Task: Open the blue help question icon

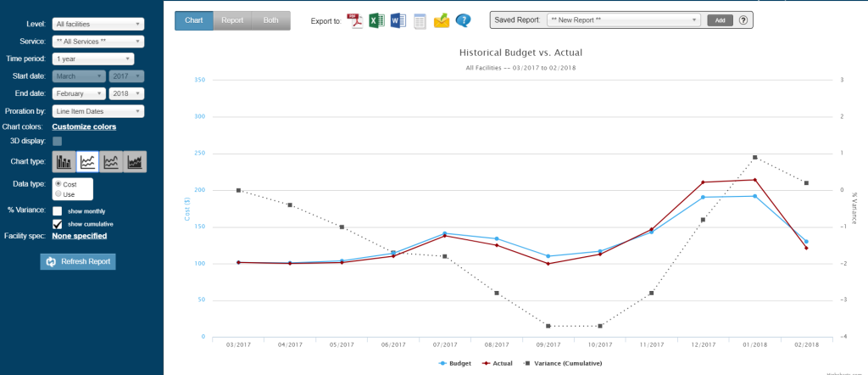Action: [x=464, y=21]
